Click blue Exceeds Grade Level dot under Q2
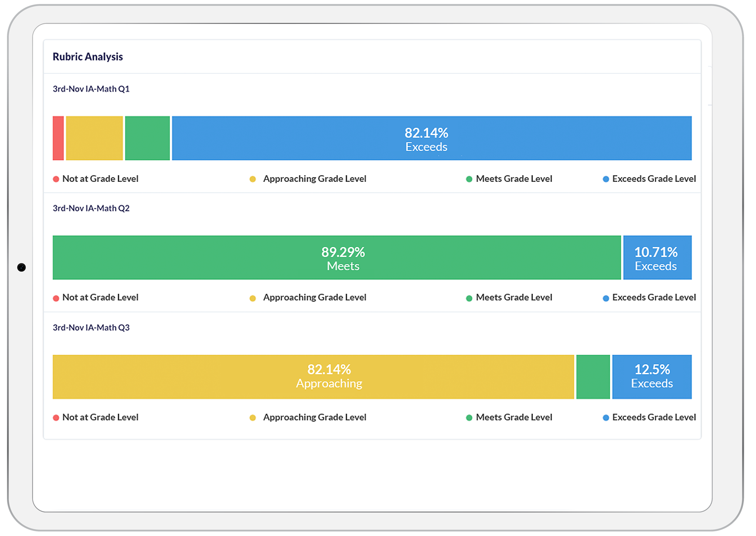Image resolution: width=756 pixels, height=536 pixels. (606, 298)
